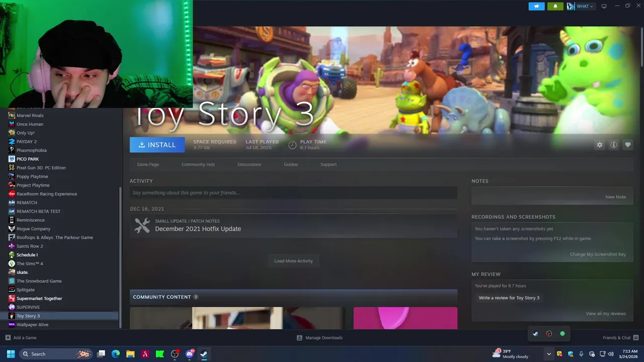This screenshot has height=362, width=644.
Task: Click the taskbar volume speaker icon
Action: coord(611,354)
